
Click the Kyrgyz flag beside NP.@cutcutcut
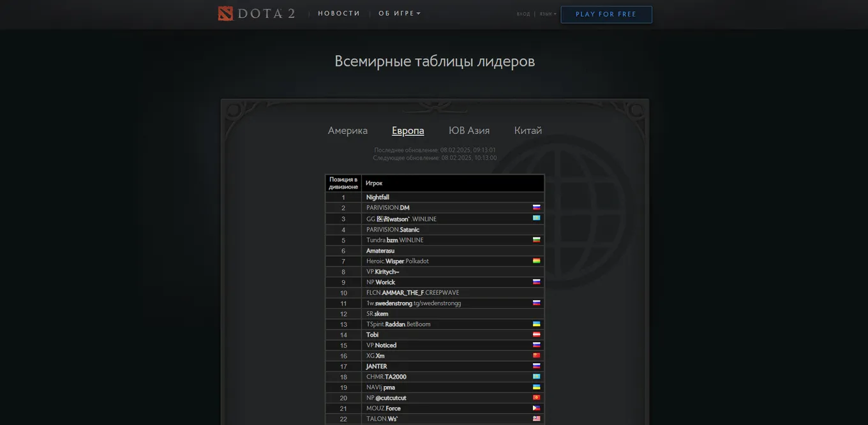point(537,398)
